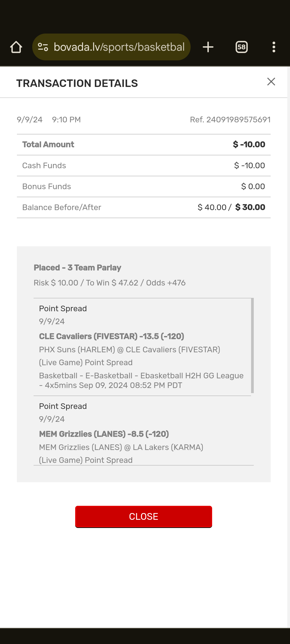This screenshot has height=644, width=290.
Task: Click the Ebasketball H2H GG League description
Action: coord(141,380)
